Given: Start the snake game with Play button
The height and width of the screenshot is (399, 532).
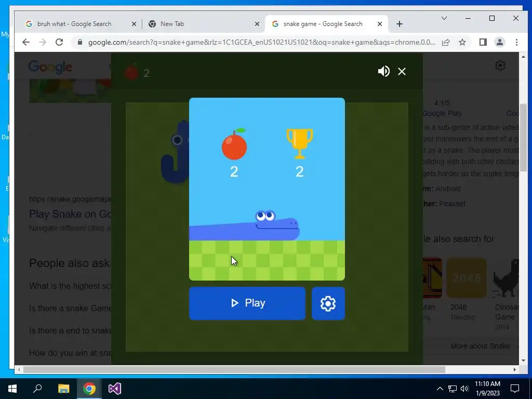Looking at the screenshot, I should pos(247,303).
